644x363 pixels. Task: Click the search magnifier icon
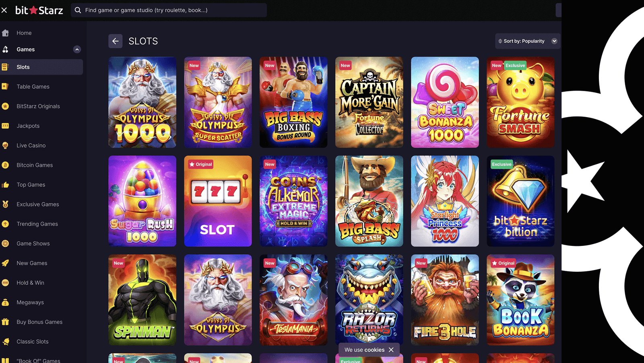click(78, 10)
